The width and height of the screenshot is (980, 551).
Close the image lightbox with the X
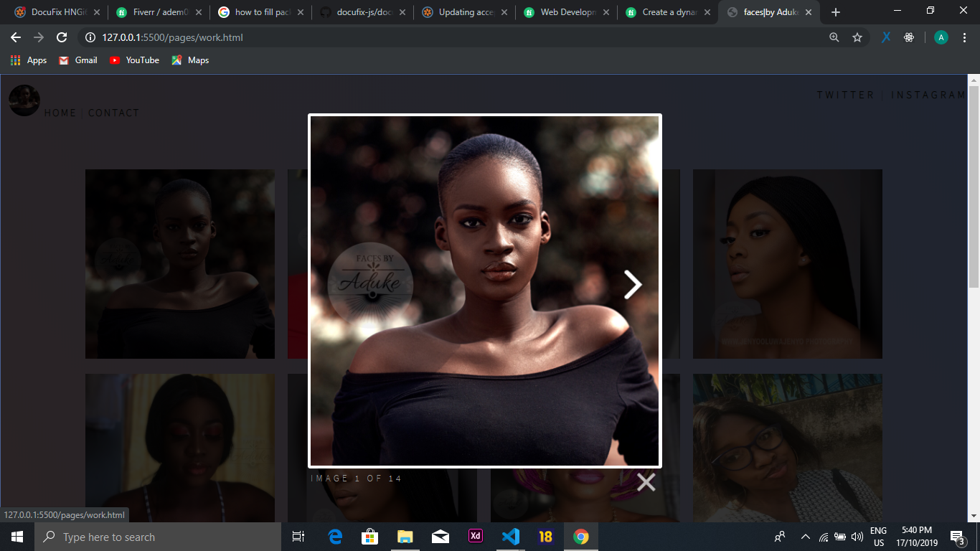coord(645,481)
